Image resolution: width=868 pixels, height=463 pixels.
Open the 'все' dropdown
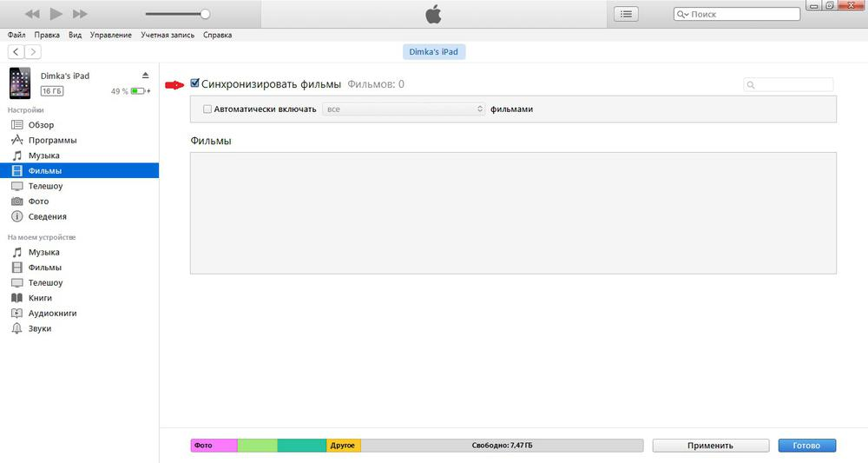pos(404,109)
